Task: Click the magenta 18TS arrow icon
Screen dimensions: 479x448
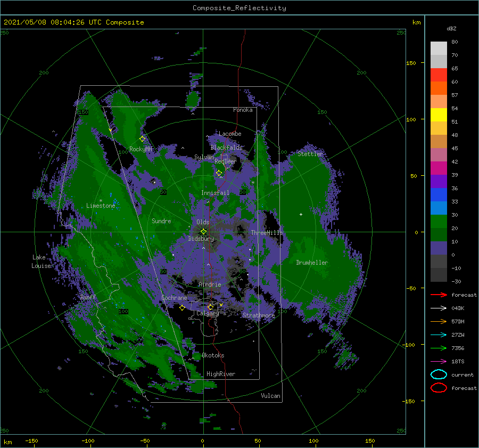Action: point(439,362)
